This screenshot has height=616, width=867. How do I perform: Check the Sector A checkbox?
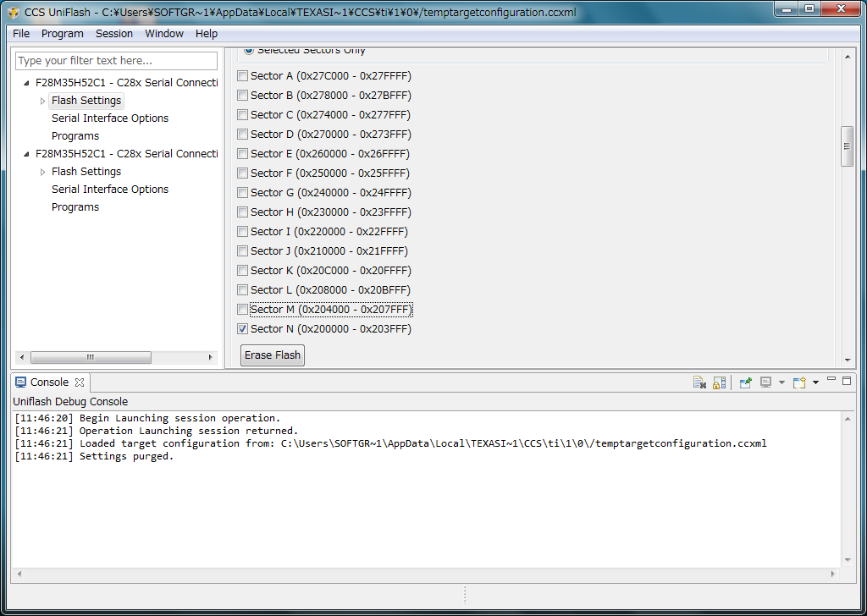[x=242, y=75]
